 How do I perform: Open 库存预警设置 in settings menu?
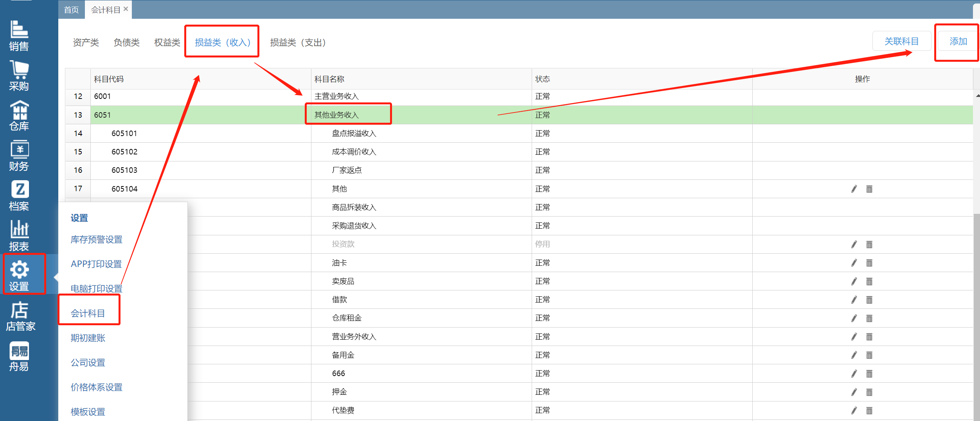(x=97, y=240)
